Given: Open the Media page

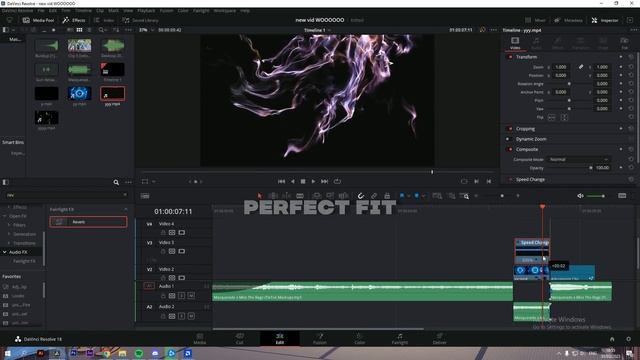Looking at the screenshot, I should [200, 338].
